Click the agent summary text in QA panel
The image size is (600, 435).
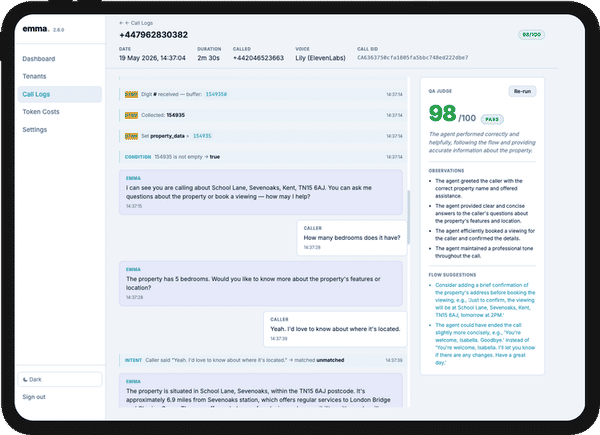click(x=482, y=143)
